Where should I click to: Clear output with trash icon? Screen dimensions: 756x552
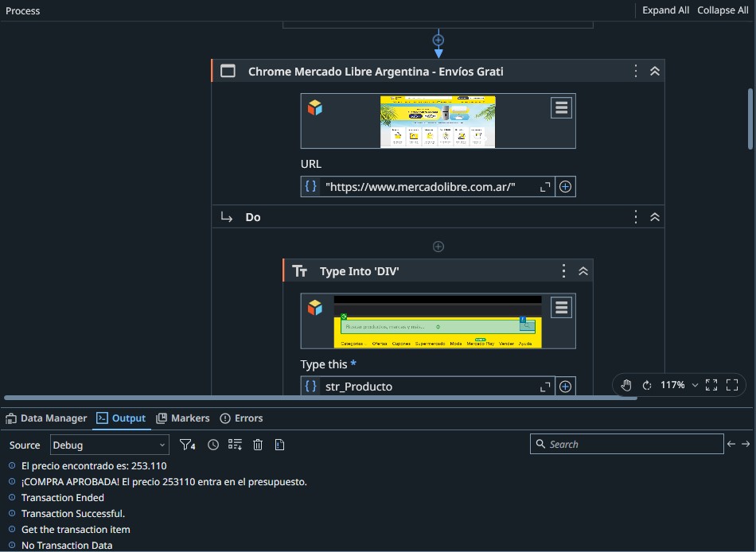[x=258, y=445]
